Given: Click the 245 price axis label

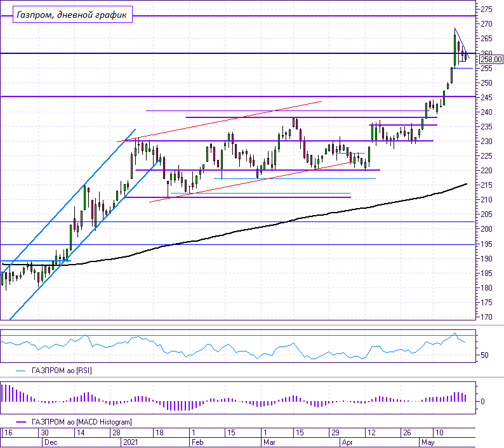Looking at the screenshot, I should [x=486, y=97].
